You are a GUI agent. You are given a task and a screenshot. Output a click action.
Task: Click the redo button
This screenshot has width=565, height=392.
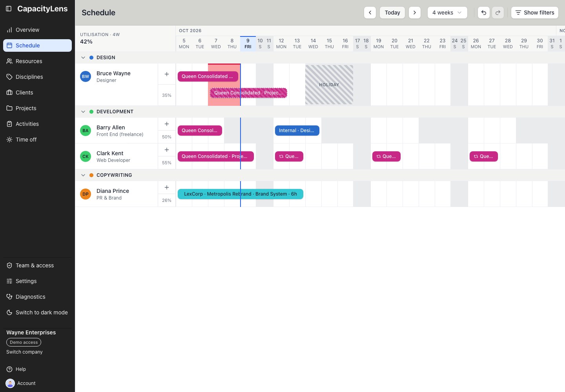coord(498,13)
